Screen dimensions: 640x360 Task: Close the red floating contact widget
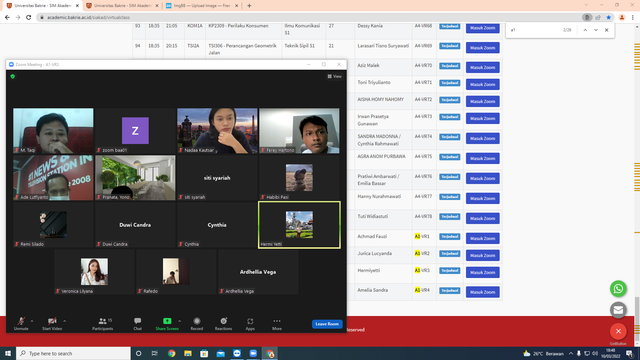tap(618, 331)
